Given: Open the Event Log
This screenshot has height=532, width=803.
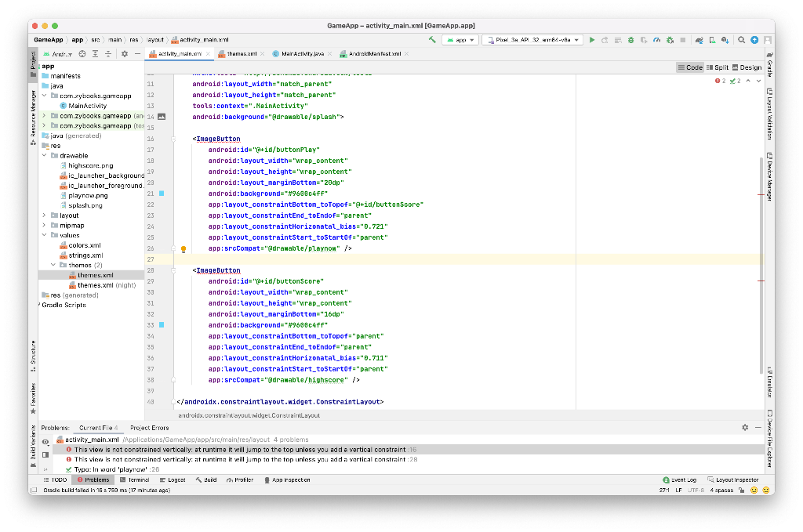Looking at the screenshot, I should point(679,480).
